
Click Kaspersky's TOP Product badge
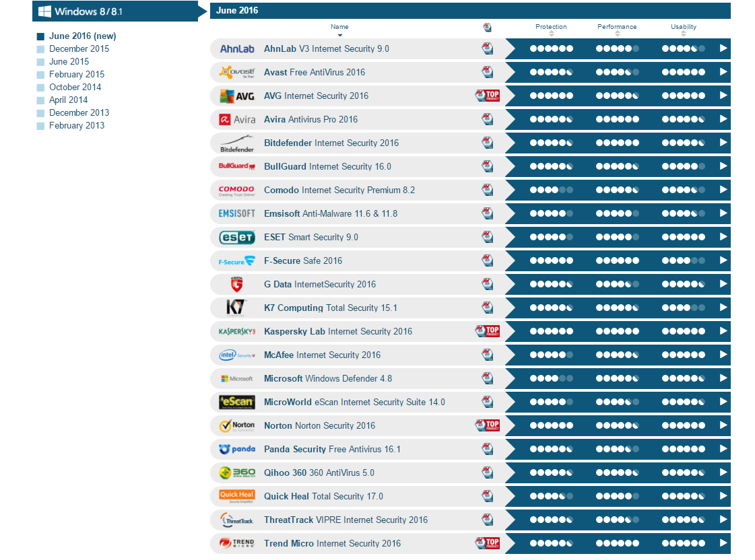point(488,331)
